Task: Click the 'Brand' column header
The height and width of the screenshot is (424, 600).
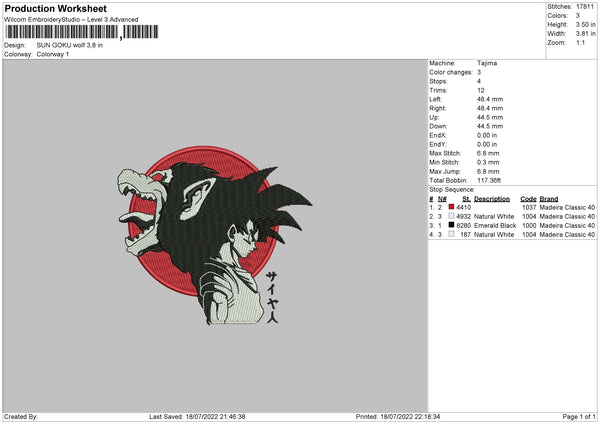Action: pyautogui.click(x=549, y=199)
